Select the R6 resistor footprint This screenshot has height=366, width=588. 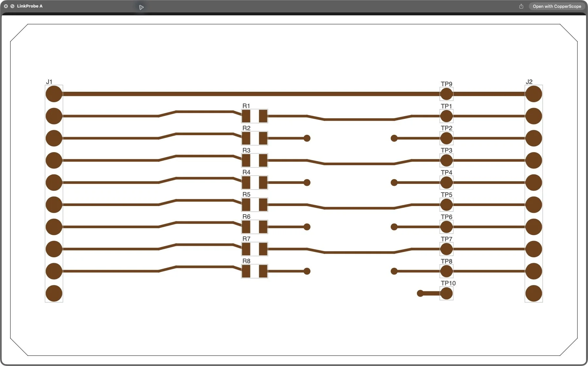255,227
